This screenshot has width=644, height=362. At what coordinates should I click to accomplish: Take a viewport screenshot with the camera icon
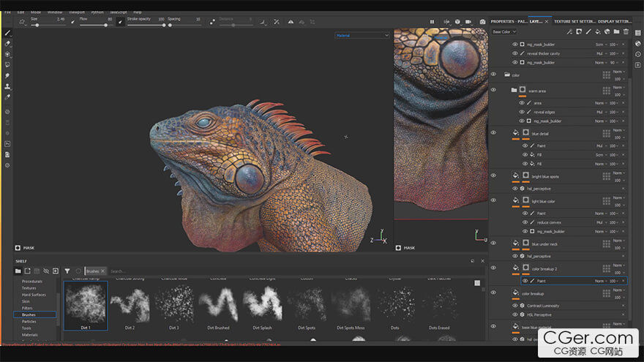[482, 22]
